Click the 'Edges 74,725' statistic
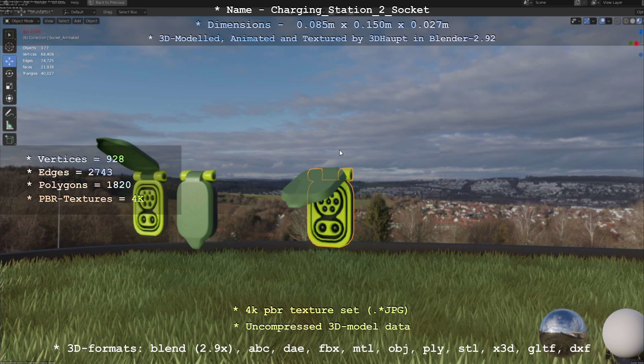This screenshot has height=364, width=644. click(38, 61)
